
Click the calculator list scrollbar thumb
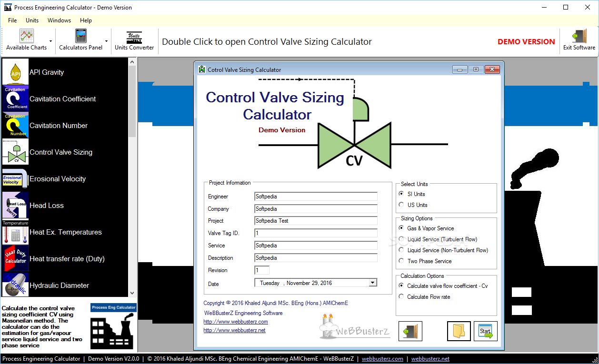coord(132,101)
